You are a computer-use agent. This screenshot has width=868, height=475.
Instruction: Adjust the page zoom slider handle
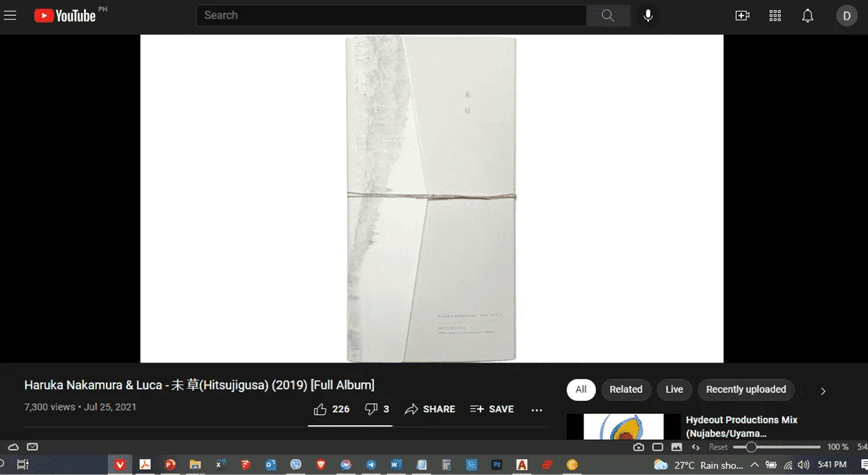coord(751,447)
